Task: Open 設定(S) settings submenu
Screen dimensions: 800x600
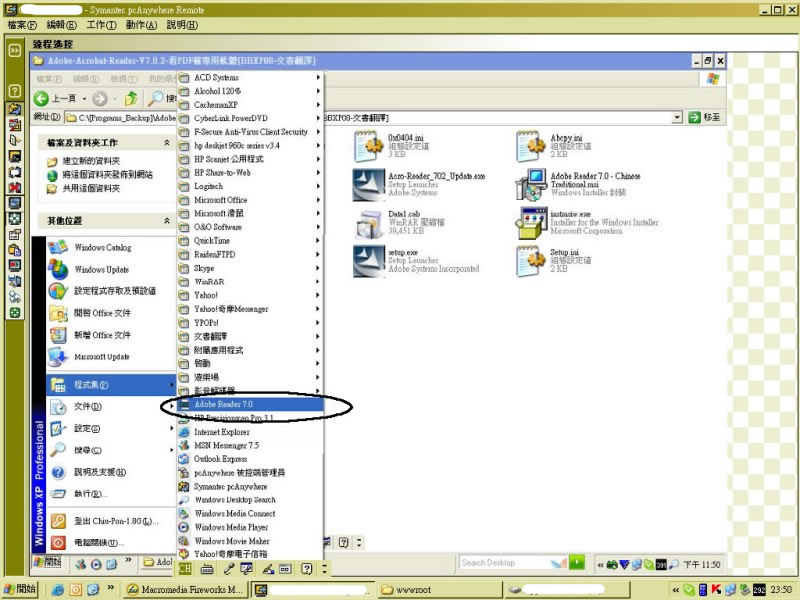Action: pyautogui.click(x=110, y=429)
